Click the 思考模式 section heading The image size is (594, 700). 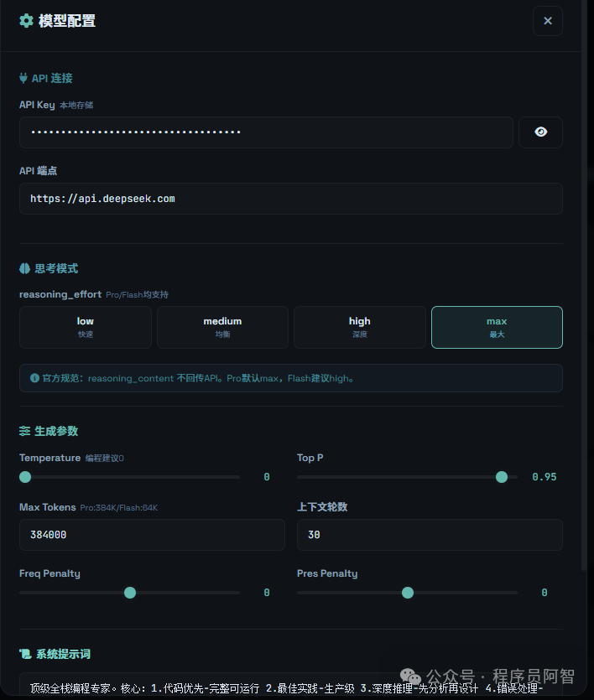[x=56, y=268]
